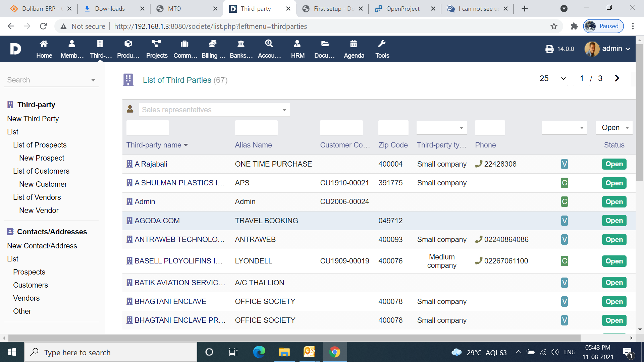Open the Members module
The image size is (644, 362).
point(72,49)
